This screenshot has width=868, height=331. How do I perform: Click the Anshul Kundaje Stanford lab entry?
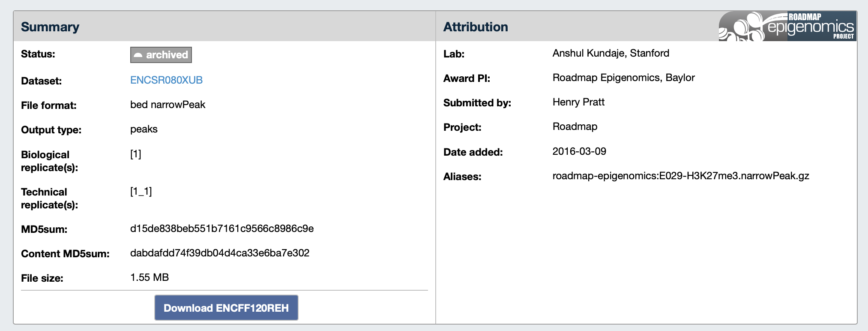(611, 53)
